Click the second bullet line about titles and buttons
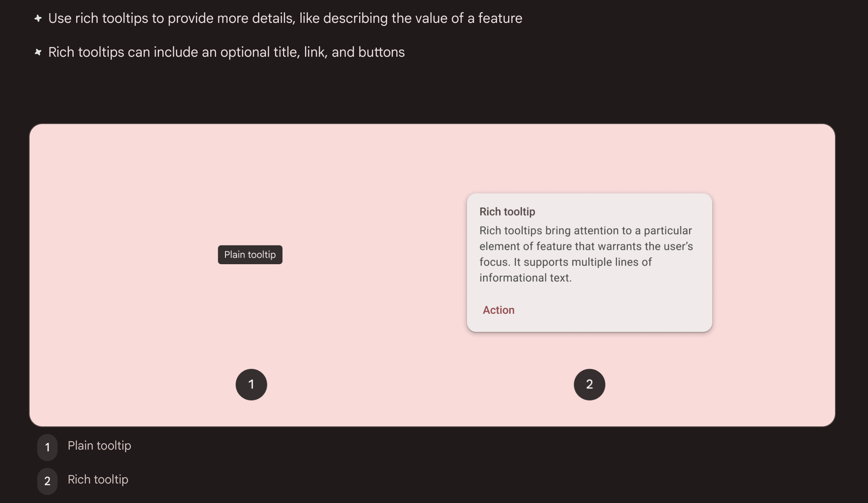This screenshot has height=503, width=868. click(227, 52)
